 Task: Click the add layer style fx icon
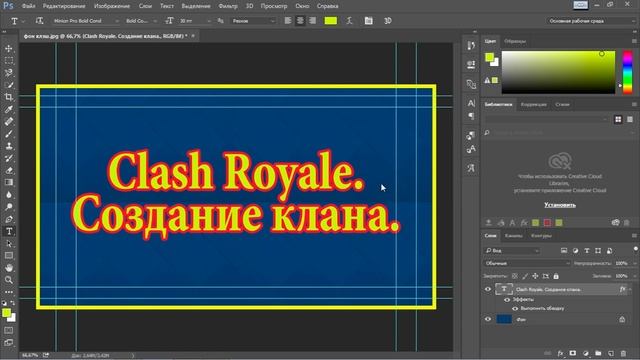tap(560, 353)
